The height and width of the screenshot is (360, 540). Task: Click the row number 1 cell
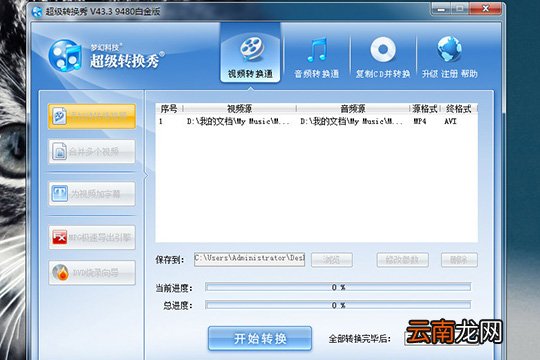tap(160, 121)
